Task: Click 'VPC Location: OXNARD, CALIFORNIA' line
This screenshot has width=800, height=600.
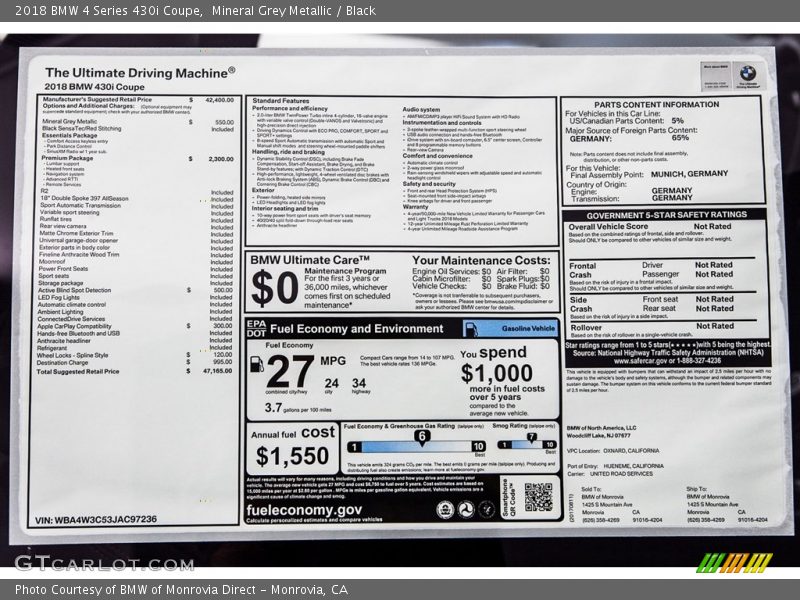Action: click(x=613, y=451)
